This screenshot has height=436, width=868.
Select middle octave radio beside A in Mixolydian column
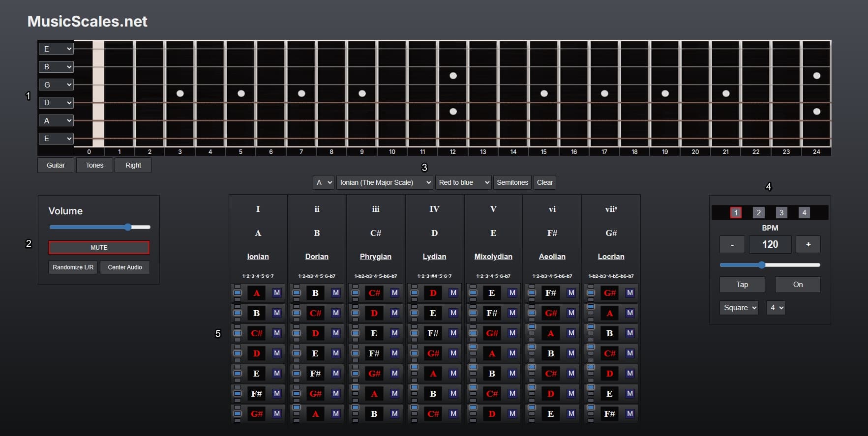473,353
